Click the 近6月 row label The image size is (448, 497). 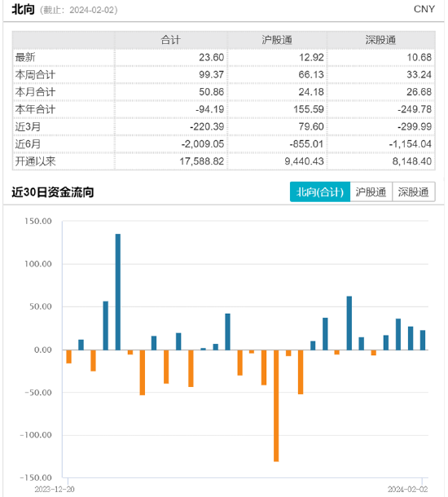tap(28, 144)
